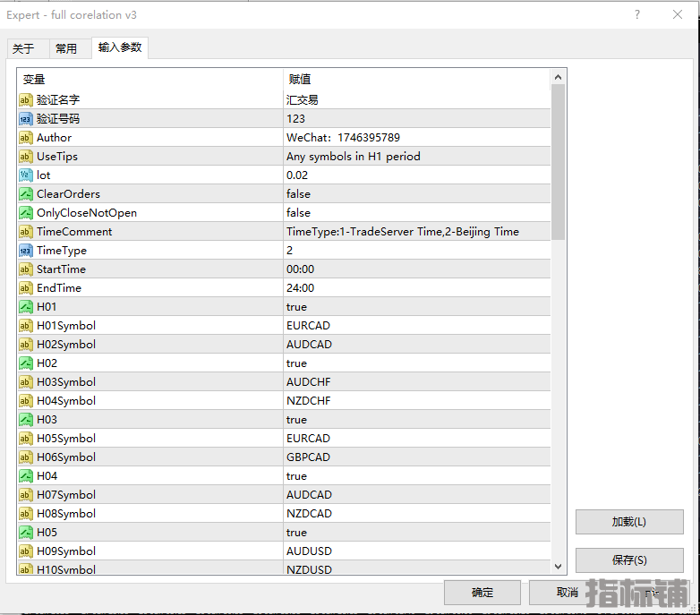
Task: Click the integer icon beside TimeType
Action: pos(26,251)
